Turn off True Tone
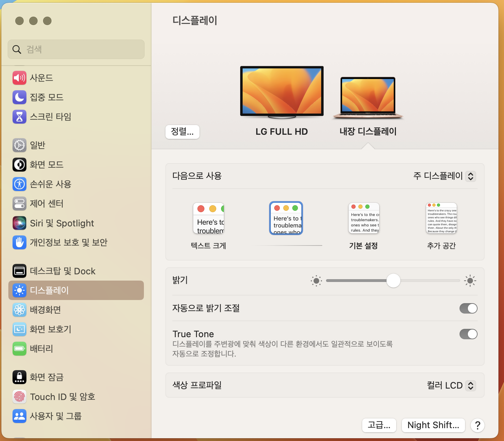Screen dimensions: 504x441 pyautogui.click(x=468, y=334)
